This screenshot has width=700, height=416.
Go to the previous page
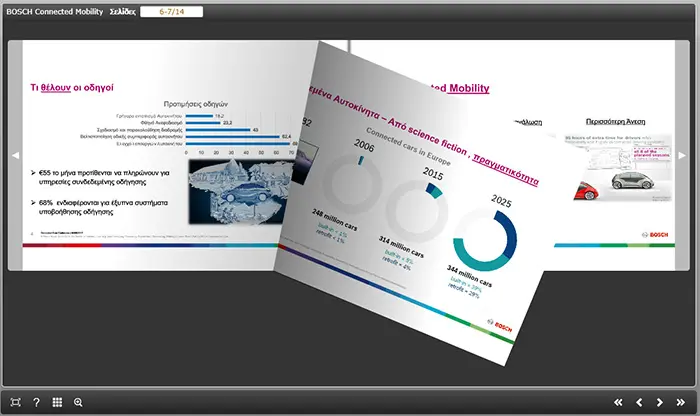coord(639,402)
